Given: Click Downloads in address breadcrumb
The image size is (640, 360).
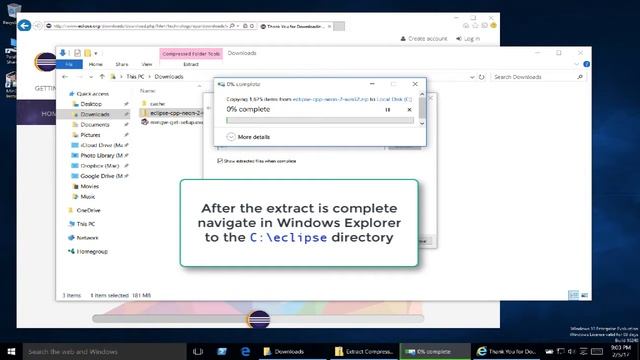Looking at the screenshot, I should click(169, 77).
